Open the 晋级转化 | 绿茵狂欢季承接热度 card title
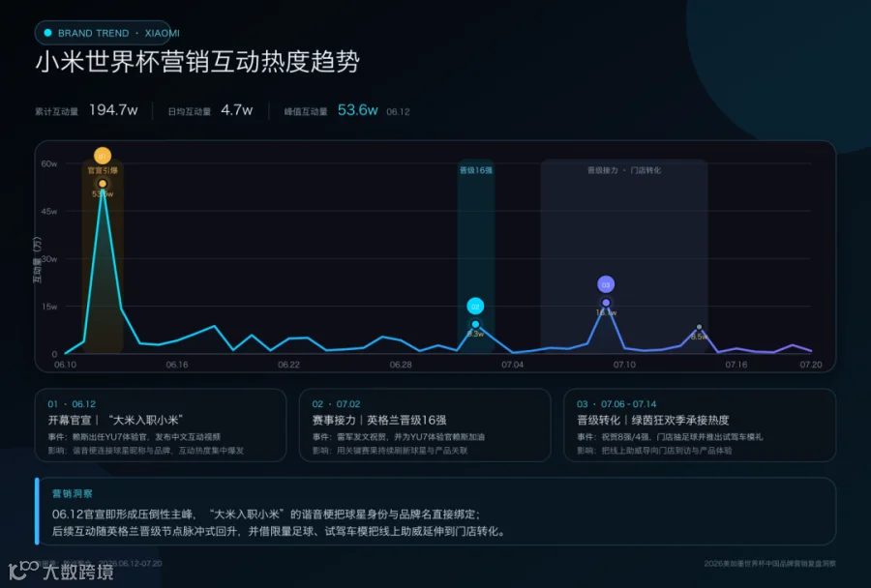This screenshot has height=588, width=871. point(652,421)
